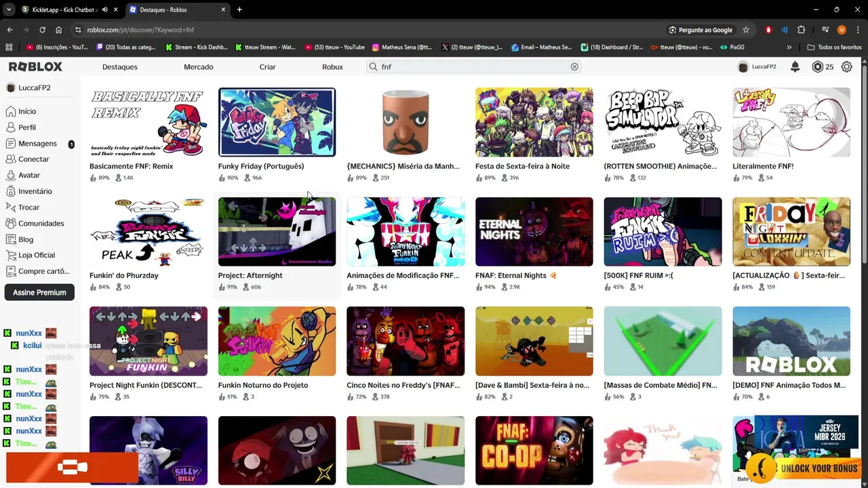Open the Mercado menu item
Image resolution: width=868 pixels, height=488 pixels.
click(x=199, y=67)
